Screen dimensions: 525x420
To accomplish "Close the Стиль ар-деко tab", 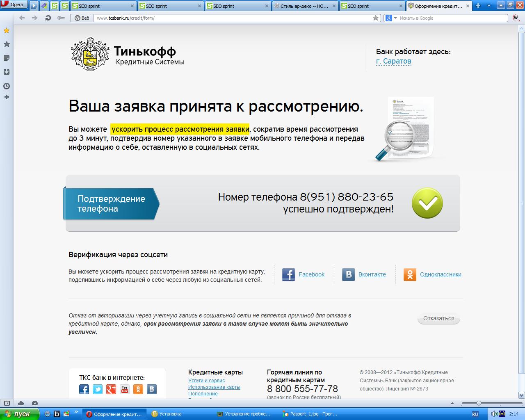I will 333,6.
